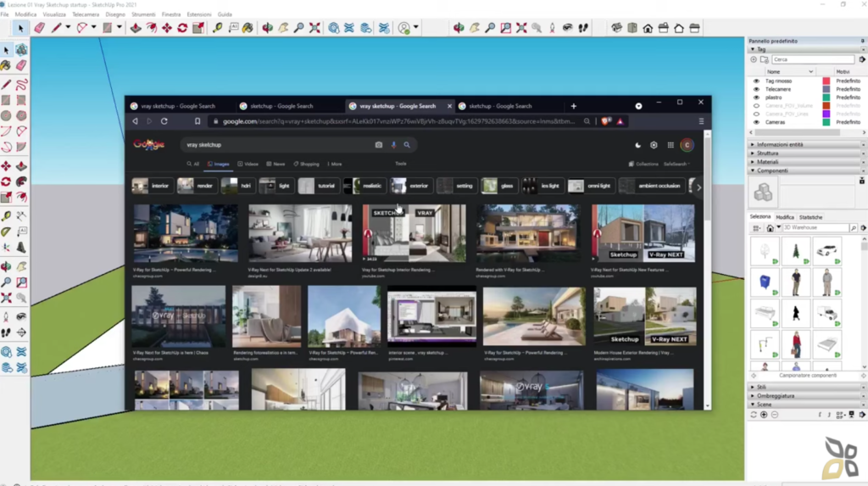Screen dimensions: 868x486
Task: Open Google Videos results tab
Action: pyautogui.click(x=248, y=164)
